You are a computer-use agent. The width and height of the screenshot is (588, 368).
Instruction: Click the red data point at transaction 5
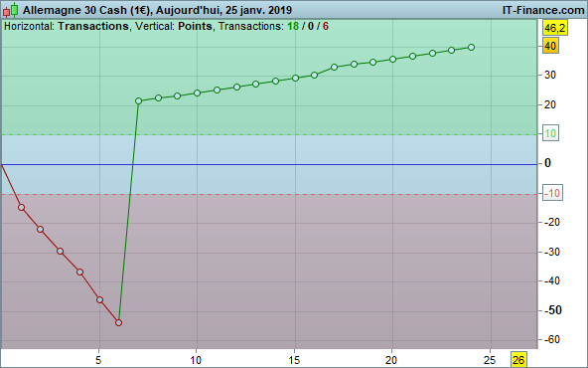(x=99, y=299)
